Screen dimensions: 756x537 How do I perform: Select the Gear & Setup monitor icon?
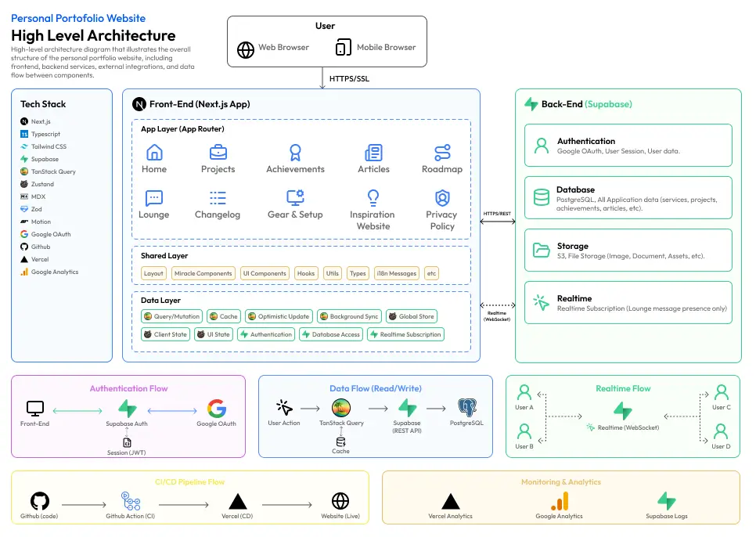pyautogui.click(x=295, y=197)
